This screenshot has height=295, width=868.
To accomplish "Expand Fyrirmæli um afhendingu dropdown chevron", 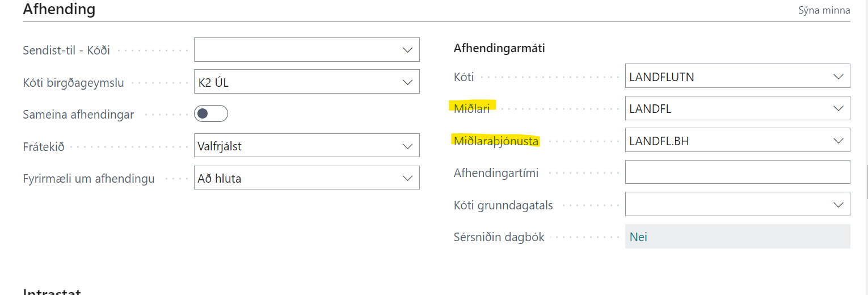I will 407,179.
